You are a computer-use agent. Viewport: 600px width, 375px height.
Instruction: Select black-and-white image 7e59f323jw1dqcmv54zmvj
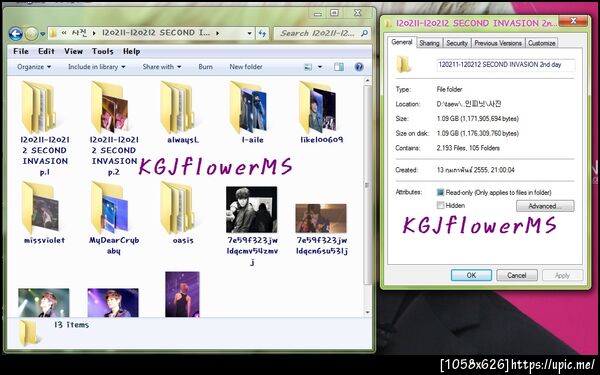(x=252, y=226)
